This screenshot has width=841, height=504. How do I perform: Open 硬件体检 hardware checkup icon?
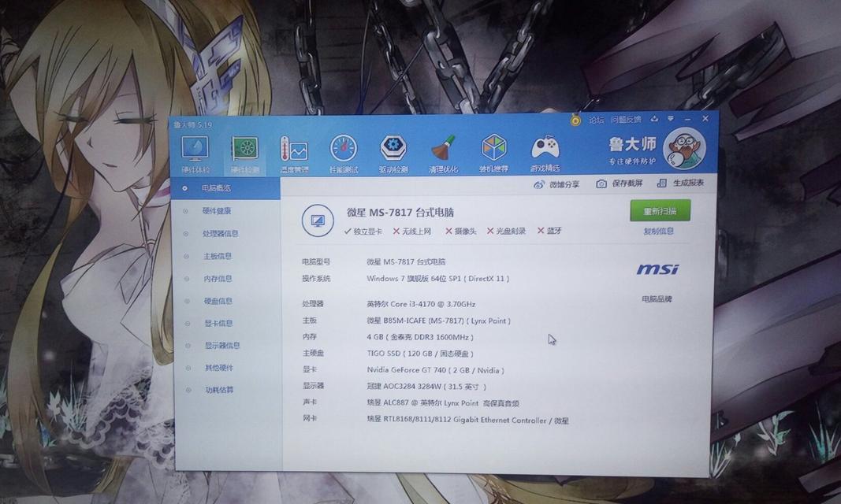(x=195, y=154)
